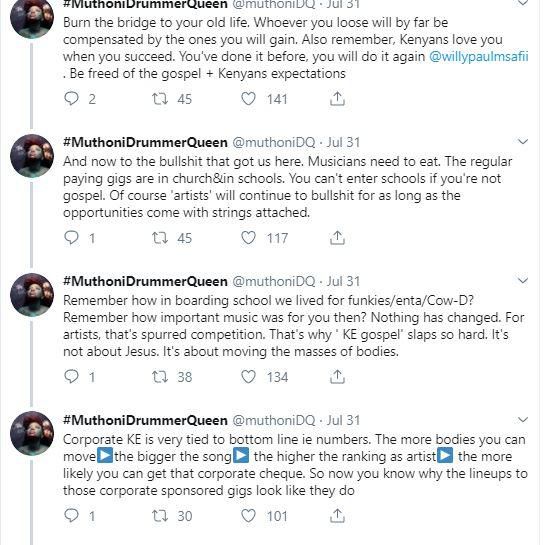Reply to the 'Musicians need to eat' tweet
Image resolution: width=545 pixels, height=545 pixels.
coord(72,238)
